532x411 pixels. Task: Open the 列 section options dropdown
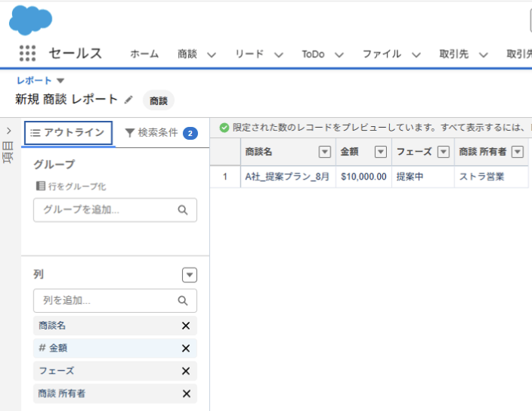click(190, 275)
